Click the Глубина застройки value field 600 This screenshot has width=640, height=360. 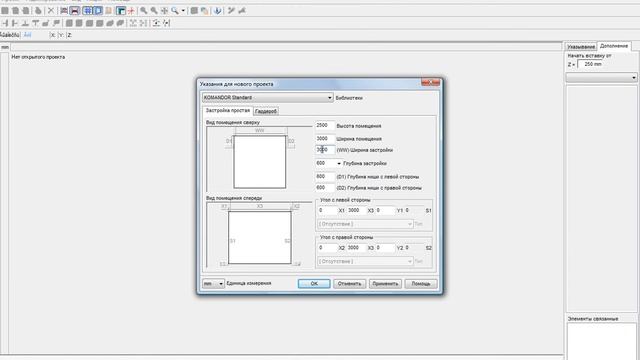pyautogui.click(x=325, y=163)
